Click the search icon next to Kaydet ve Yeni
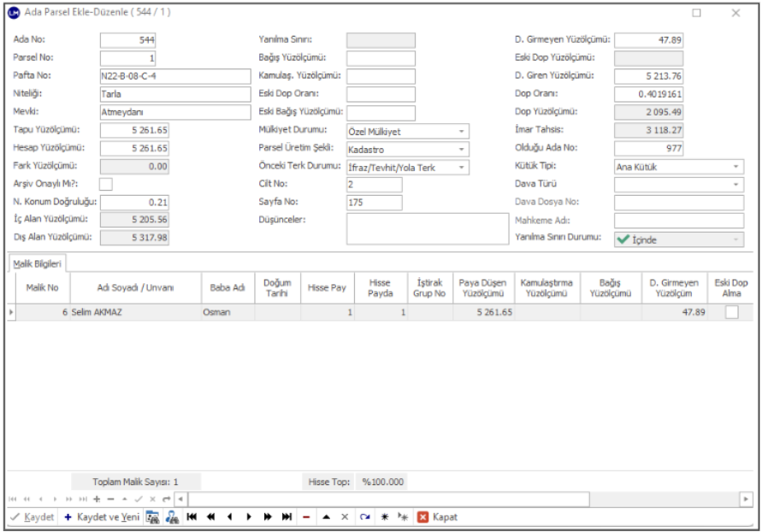Screen dimensions: 762x532 coord(153,517)
